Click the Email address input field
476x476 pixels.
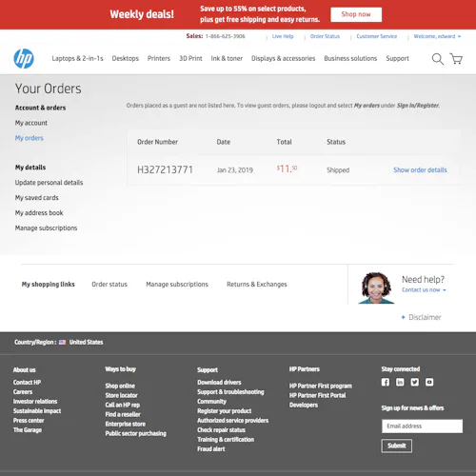[x=422, y=426]
